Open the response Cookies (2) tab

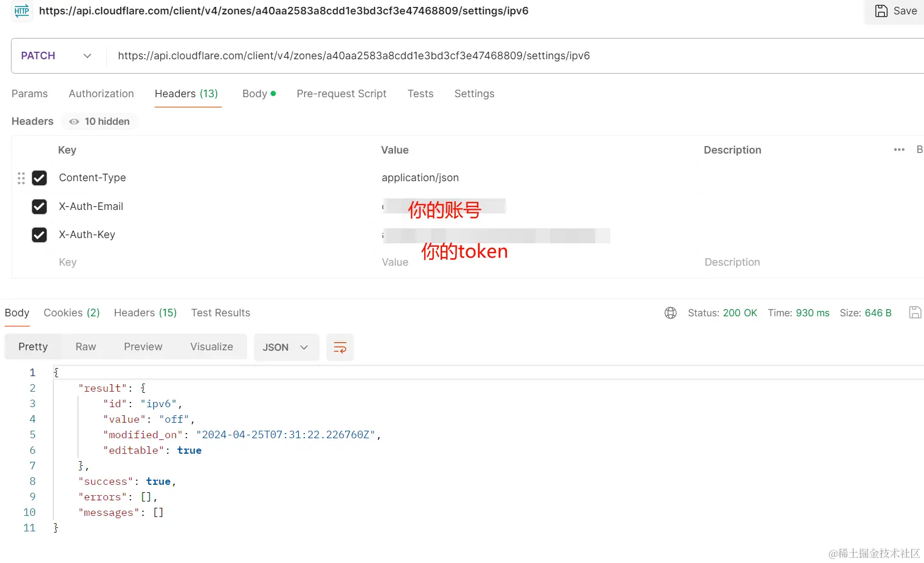tap(72, 313)
